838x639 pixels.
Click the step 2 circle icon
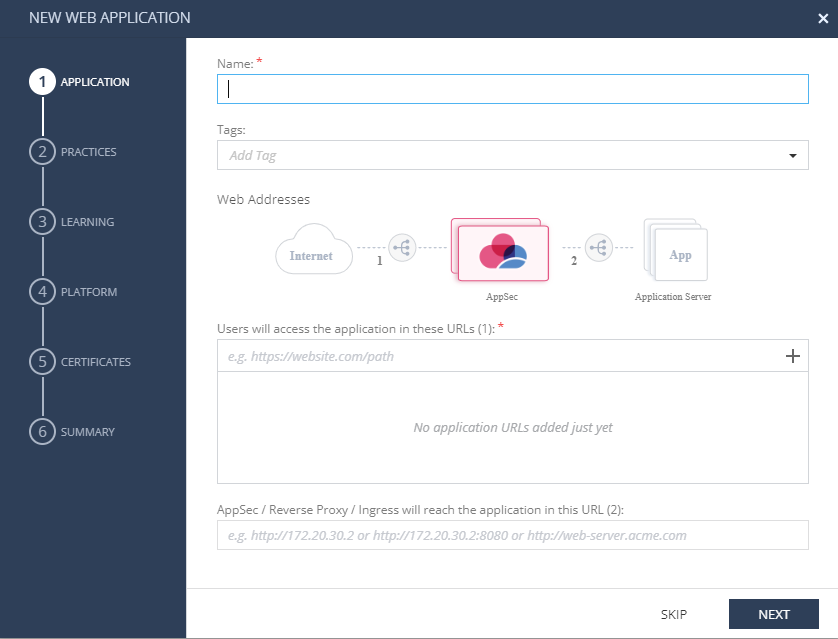click(42, 152)
